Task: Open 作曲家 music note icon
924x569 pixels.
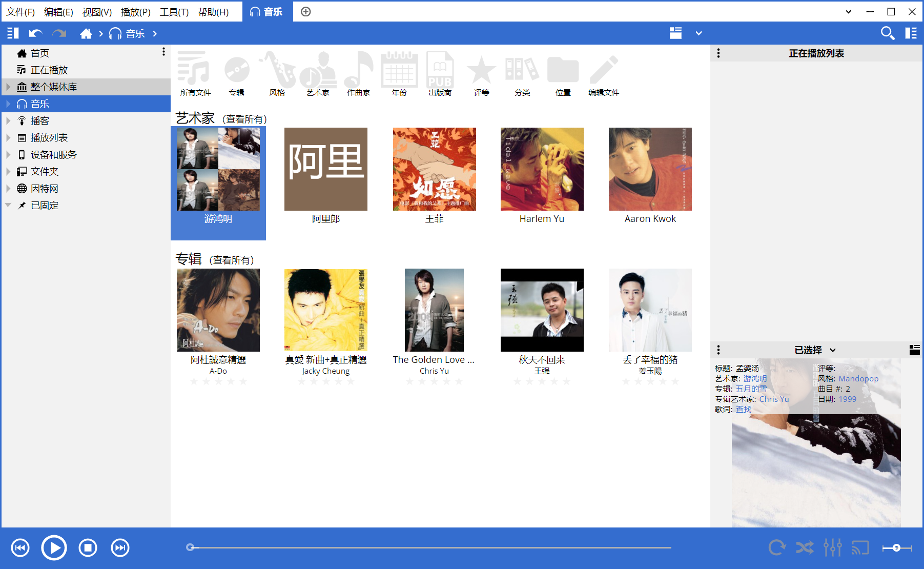Action: pos(359,73)
